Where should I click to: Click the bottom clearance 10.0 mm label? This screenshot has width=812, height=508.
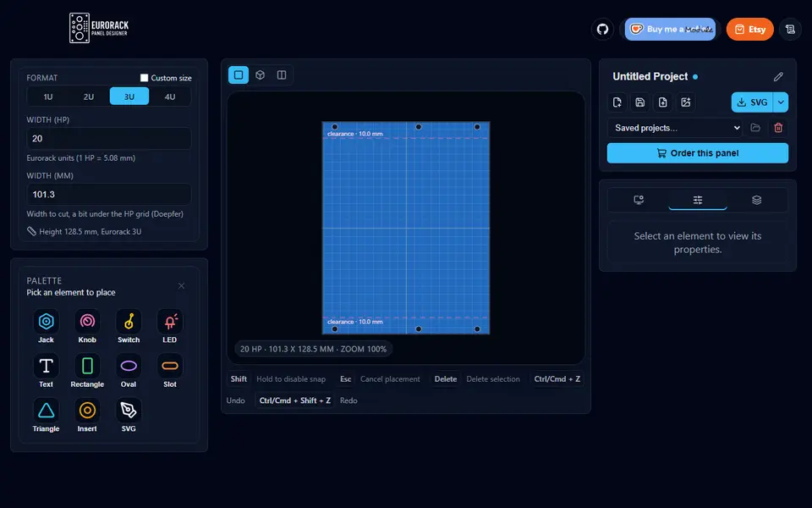354,322
